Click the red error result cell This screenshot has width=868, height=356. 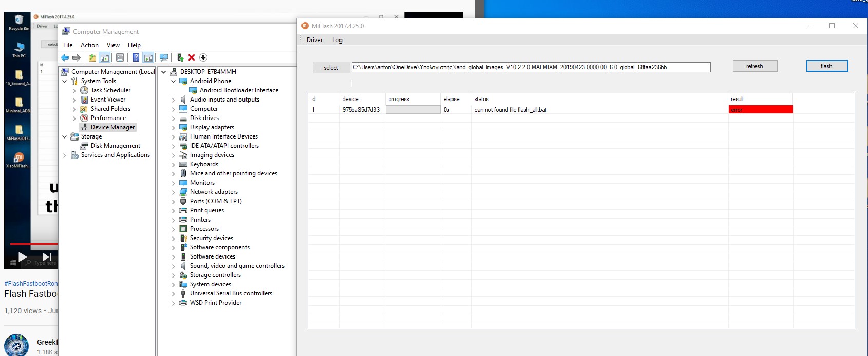coord(760,110)
